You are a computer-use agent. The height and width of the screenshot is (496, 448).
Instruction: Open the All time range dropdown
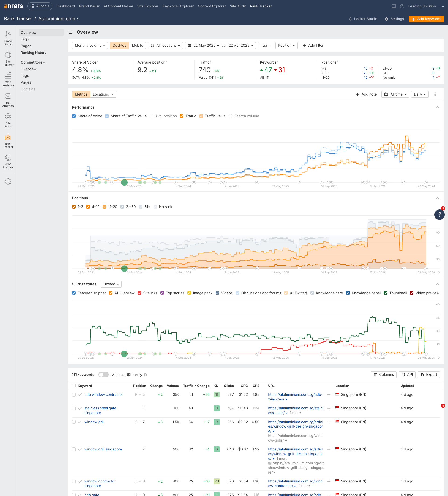pos(395,94)
